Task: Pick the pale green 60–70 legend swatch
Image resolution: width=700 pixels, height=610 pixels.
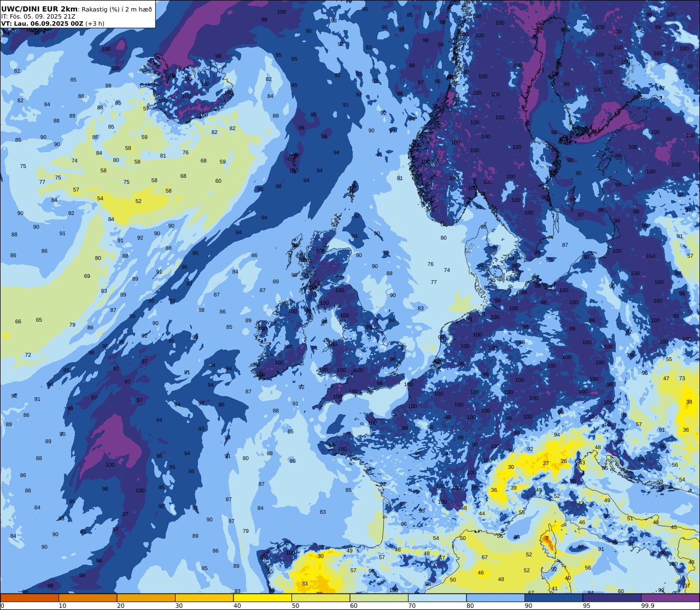Action: pyautogui.click(x=379, y=597)
